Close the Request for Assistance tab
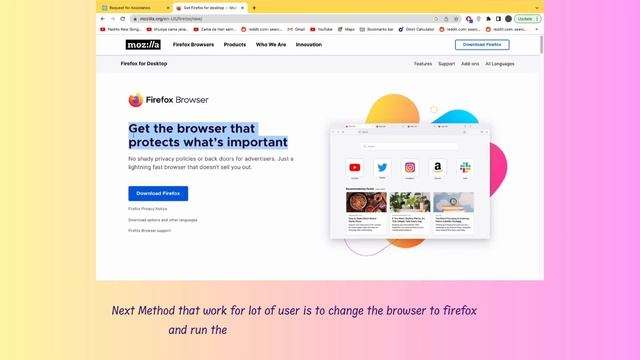640x360 pixels. tap(168, 8)
